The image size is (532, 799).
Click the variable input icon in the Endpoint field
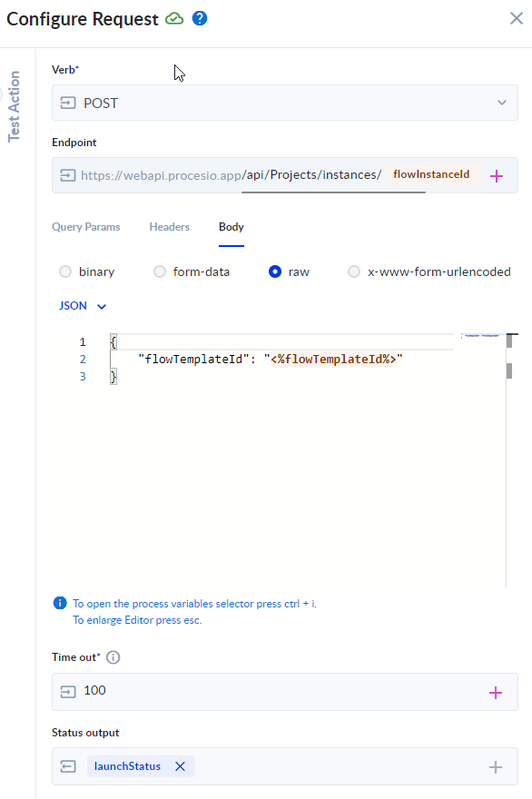click(x=68, y=175)
